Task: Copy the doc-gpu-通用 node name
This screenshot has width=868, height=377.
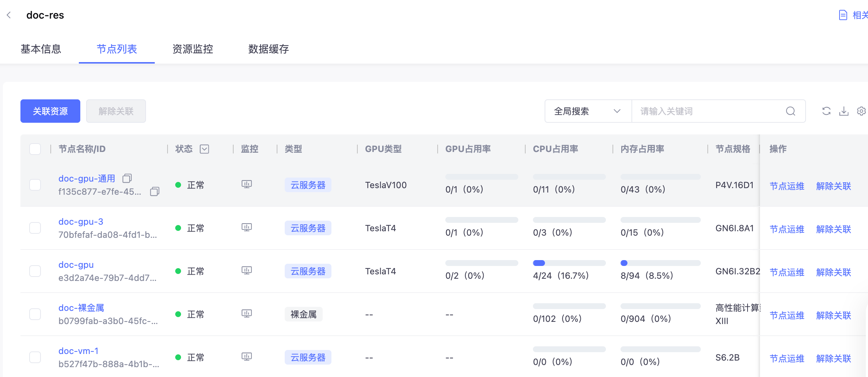Action: click(127, 178)
